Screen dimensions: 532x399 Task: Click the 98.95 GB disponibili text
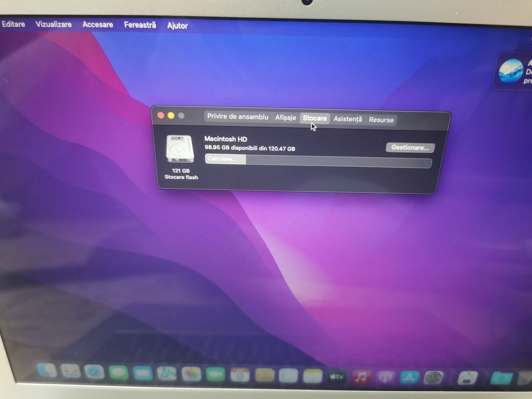click(250, 148)
